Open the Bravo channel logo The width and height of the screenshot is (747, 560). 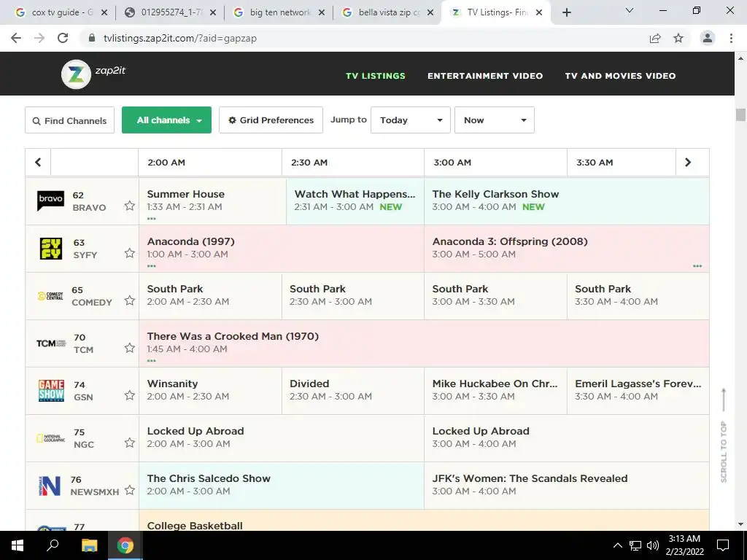click(x=50, y=201)
